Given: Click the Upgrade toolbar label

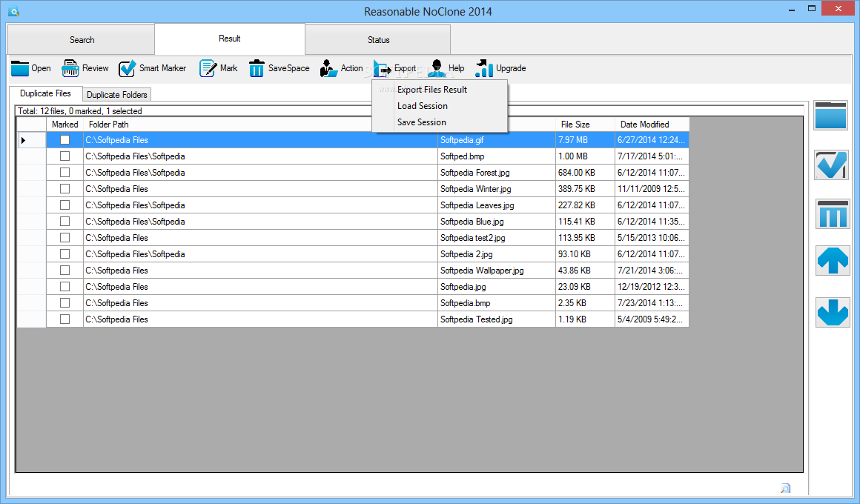Looking at the screenshot, I should point(511,68).
